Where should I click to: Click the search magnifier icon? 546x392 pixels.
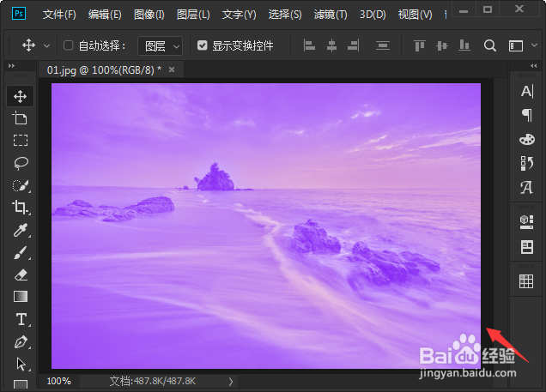[490, 45]
